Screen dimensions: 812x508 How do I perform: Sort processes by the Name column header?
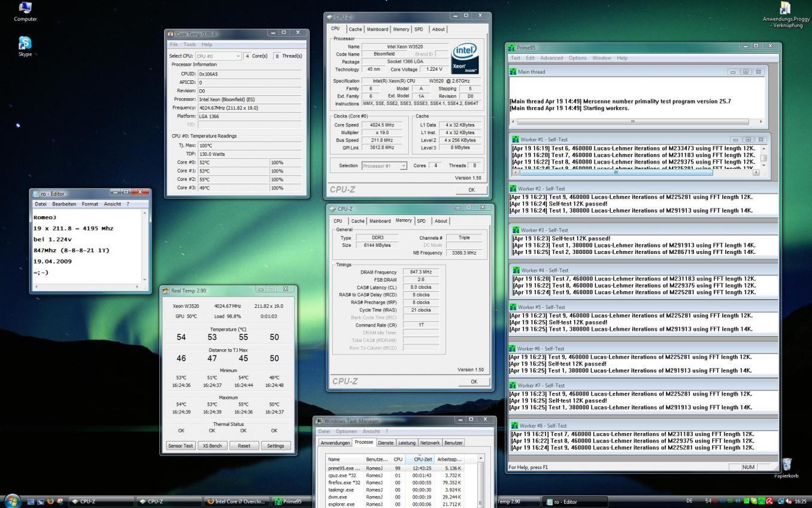[x=344, y=459]
